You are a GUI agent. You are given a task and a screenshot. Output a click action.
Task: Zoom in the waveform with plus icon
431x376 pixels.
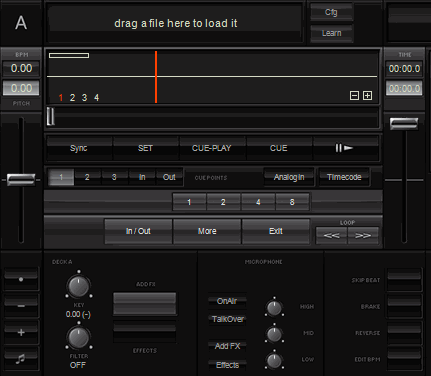[367, 96]
